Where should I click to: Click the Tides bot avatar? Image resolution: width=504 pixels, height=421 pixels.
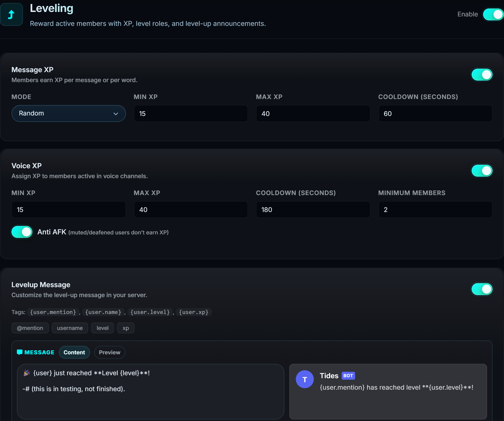[305, 379]
